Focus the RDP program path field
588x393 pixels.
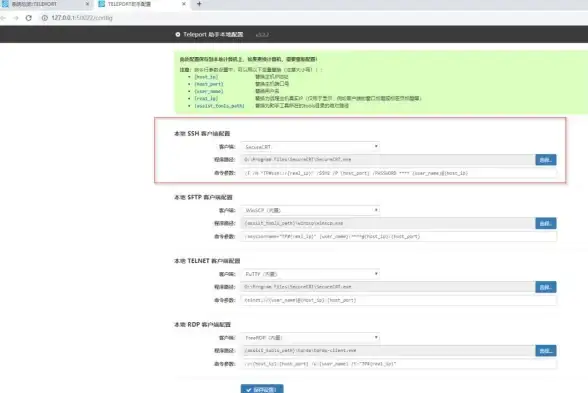pyautogui.click(x=388, y=351)
